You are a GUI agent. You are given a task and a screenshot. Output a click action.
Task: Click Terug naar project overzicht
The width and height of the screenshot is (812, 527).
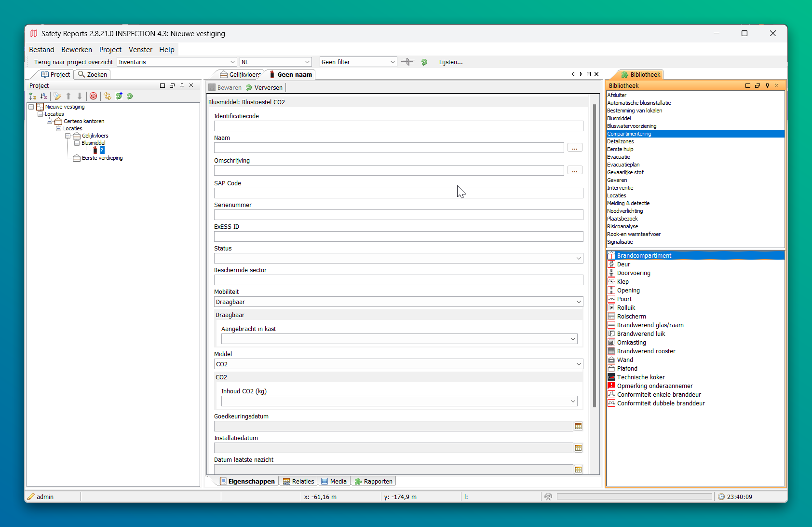point(73,62)
